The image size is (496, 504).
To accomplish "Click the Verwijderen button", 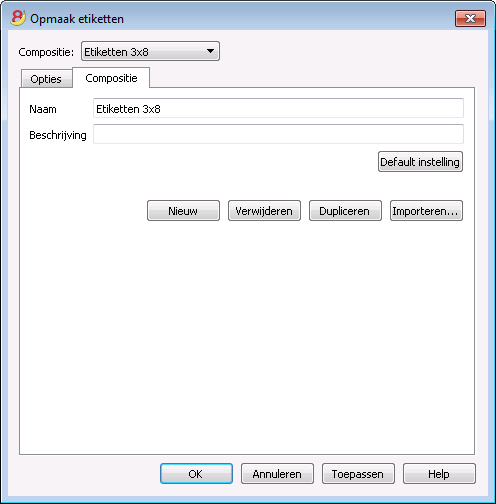I will point(264,211).
